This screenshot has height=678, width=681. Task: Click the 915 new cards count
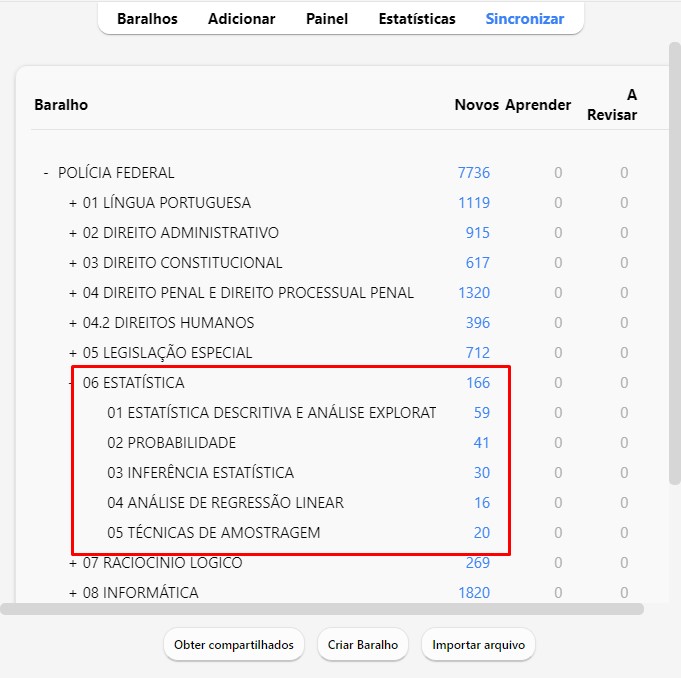click(x=478, y=233)
